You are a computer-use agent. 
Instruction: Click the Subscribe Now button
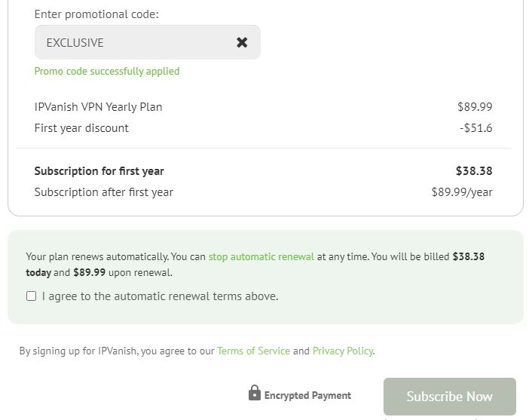point(450,397)
